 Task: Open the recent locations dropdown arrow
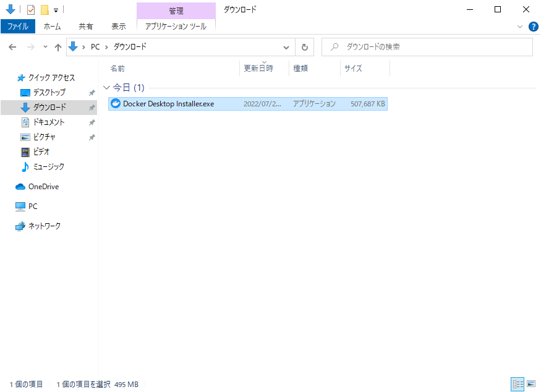45,46
